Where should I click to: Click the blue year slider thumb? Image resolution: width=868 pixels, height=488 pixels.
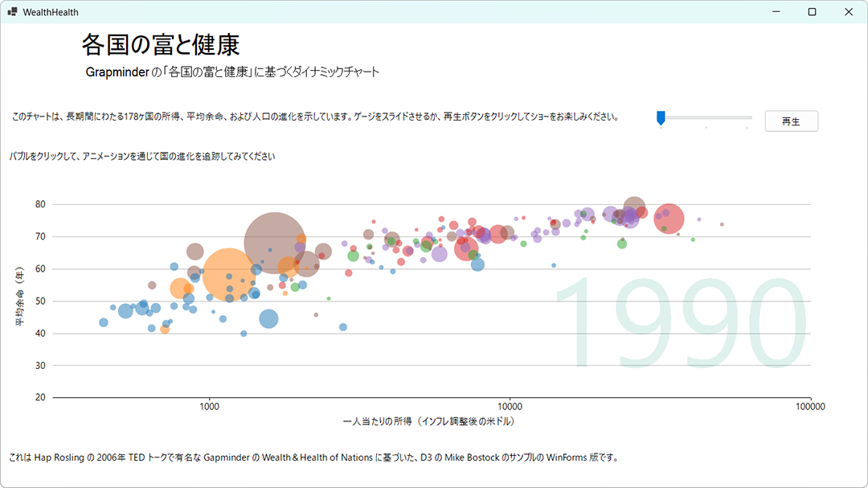point(661,118)
